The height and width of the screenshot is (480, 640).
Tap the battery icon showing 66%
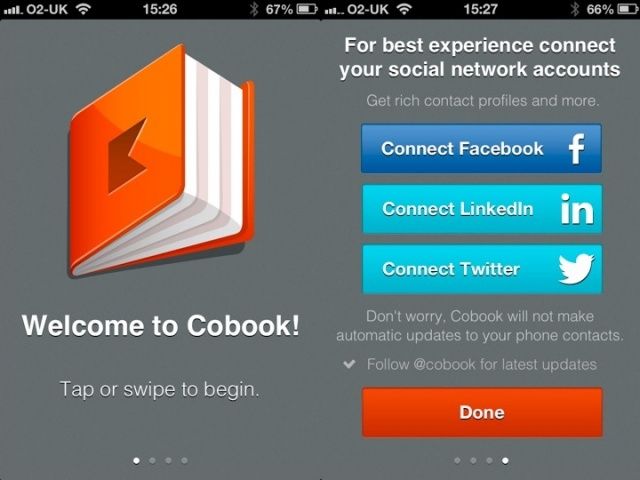click(x=629, y=9)
